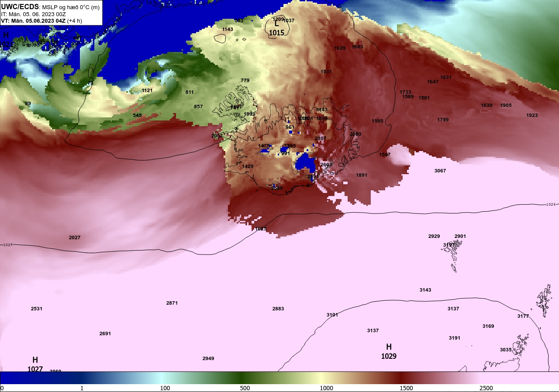The width and height of the screenshot is (559, 392).
Task: Click the height value 3191
Action: pos(455,338)
